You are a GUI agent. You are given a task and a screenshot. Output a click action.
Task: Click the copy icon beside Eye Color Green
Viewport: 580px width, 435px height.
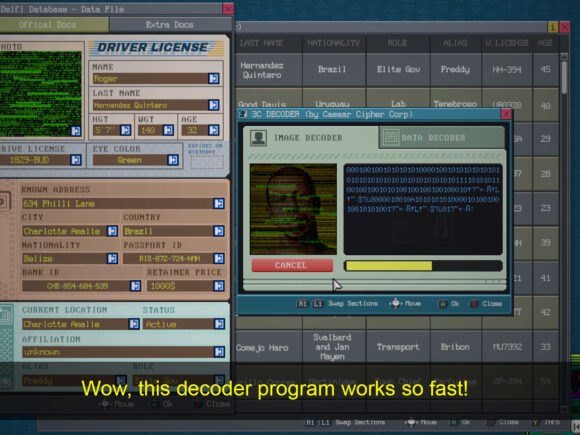tap(173, 160)
